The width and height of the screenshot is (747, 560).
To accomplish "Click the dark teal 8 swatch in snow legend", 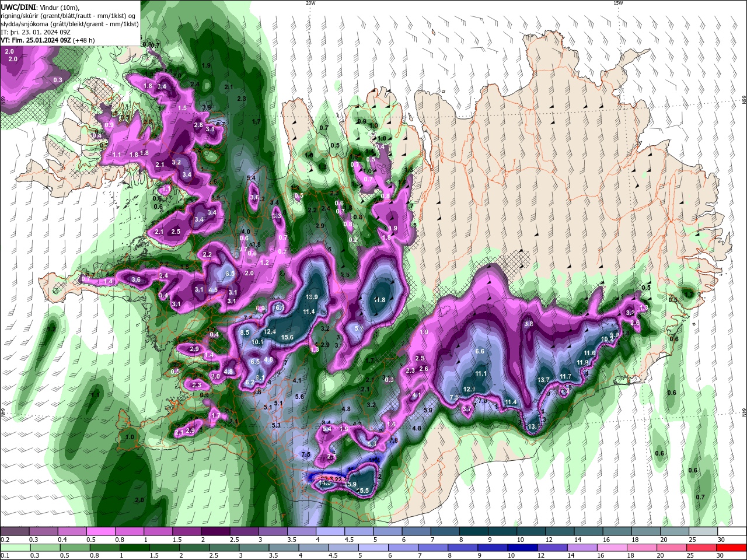I will (x=474, y=531).
